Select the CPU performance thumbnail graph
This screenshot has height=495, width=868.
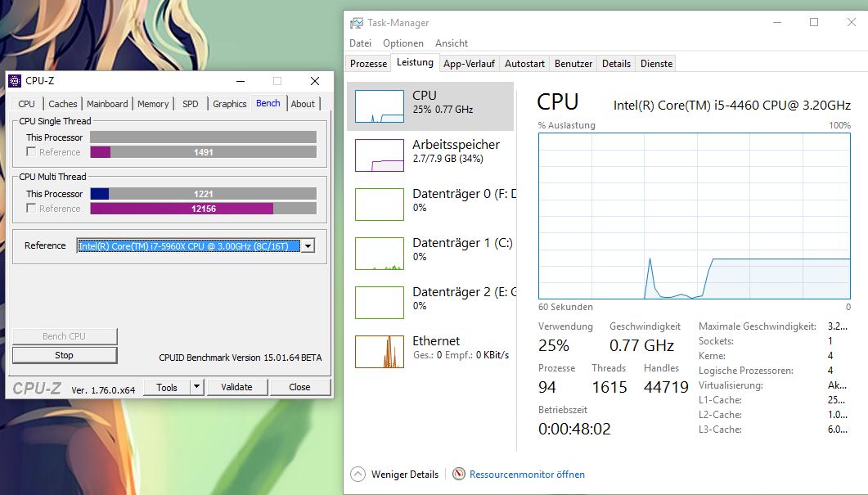tap(380, 106)
